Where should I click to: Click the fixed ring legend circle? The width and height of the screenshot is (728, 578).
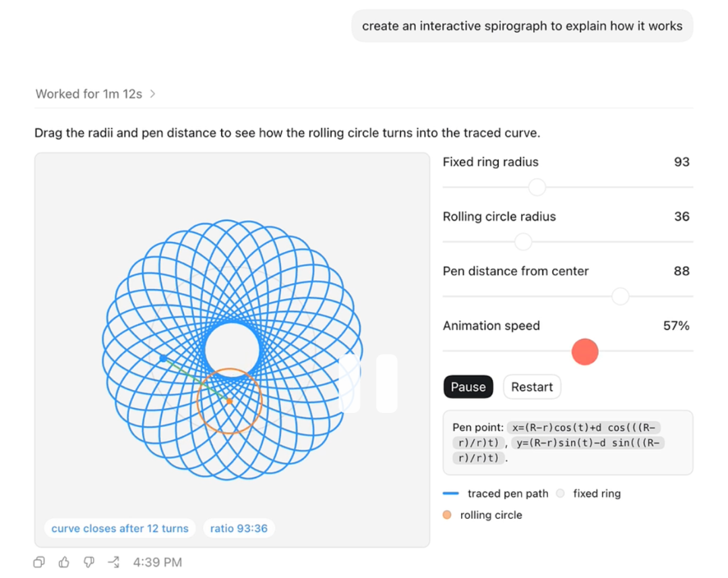560,494
